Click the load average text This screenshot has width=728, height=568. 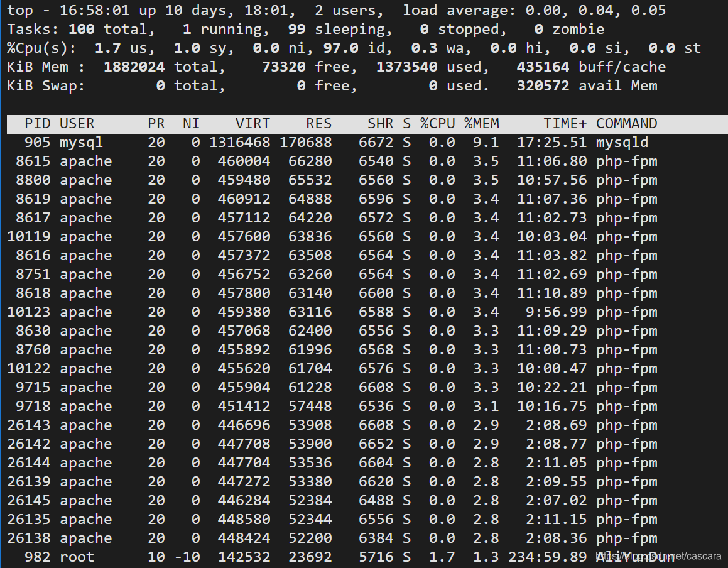(535, 10)
